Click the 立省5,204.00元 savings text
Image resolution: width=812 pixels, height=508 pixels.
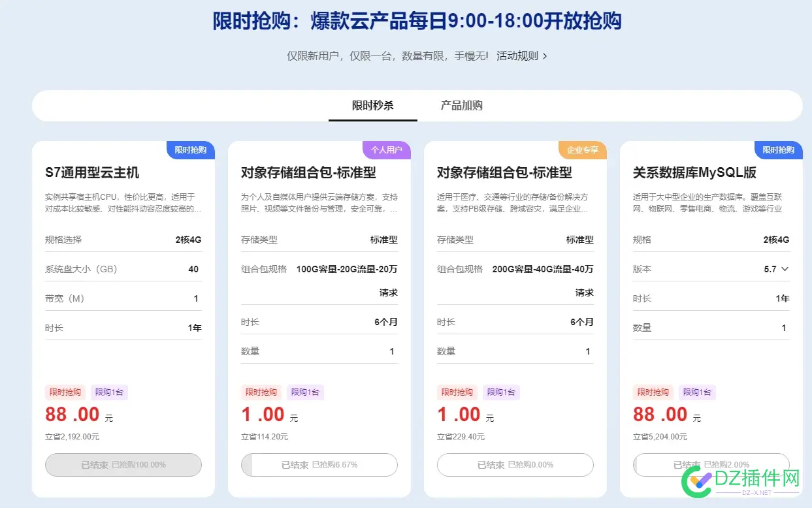[660, 437]
